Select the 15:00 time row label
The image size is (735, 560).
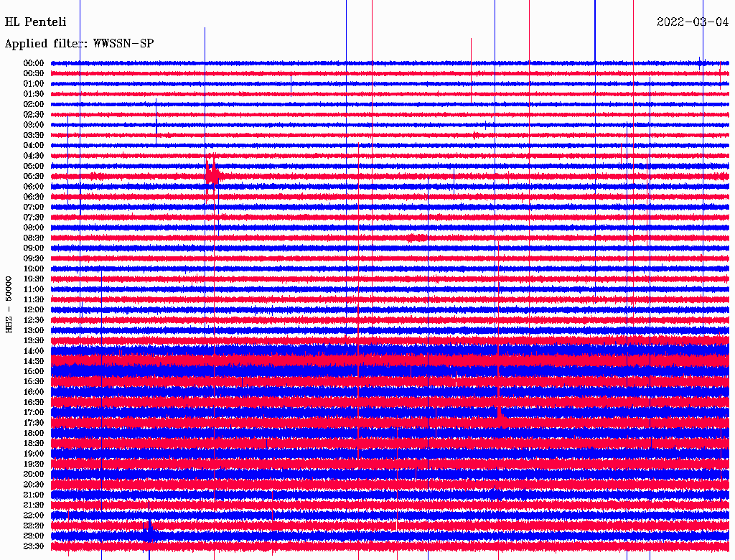point(34,371)
